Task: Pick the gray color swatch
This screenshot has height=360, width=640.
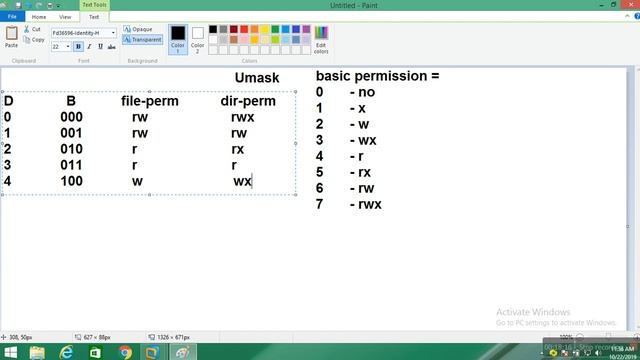Action: [x=223, y=29]
